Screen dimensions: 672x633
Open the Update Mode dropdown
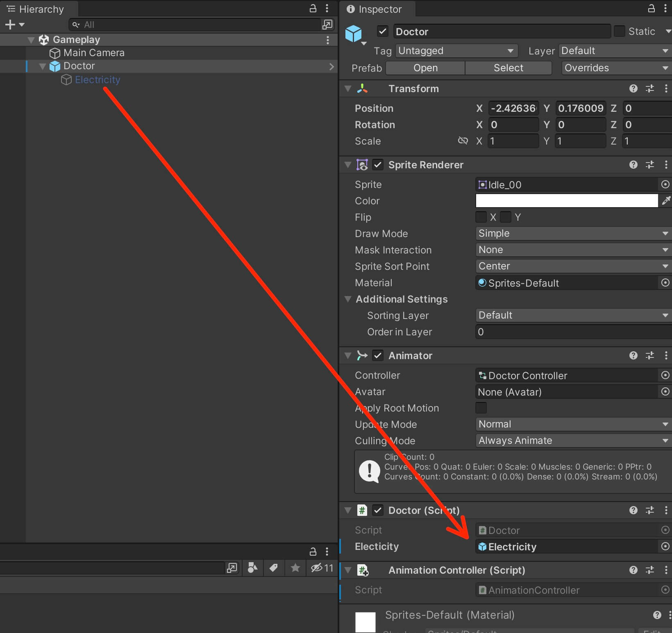pos(572,424)
